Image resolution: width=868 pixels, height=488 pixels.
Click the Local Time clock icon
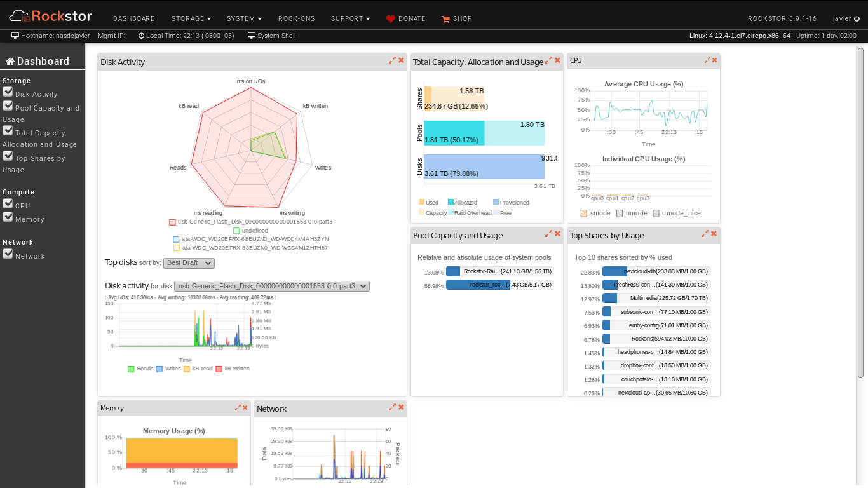pyautogui.click(x=141, y=36)
